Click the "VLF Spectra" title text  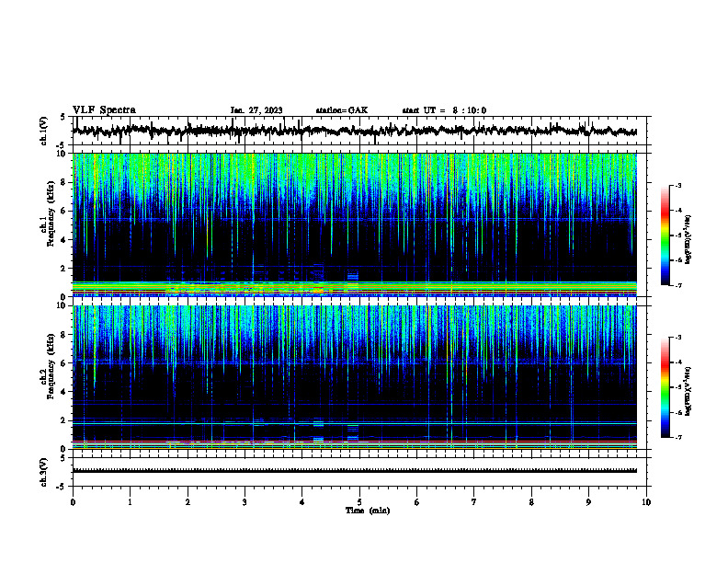click(x=104, y=109)
